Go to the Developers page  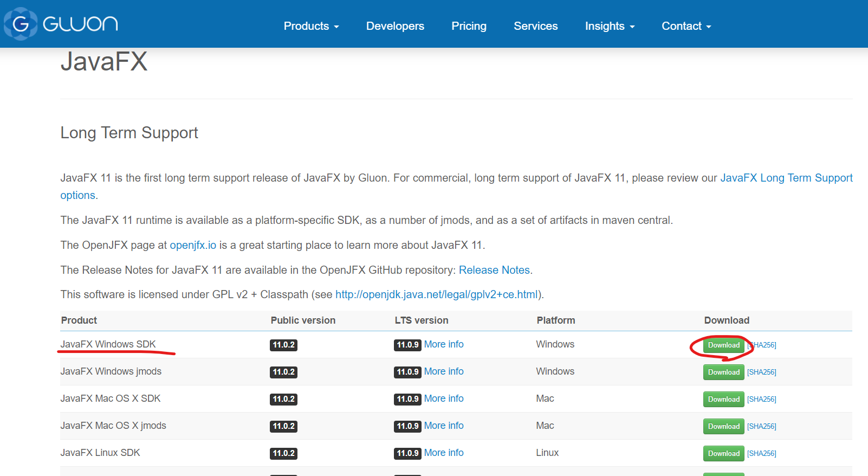[395, 26]
